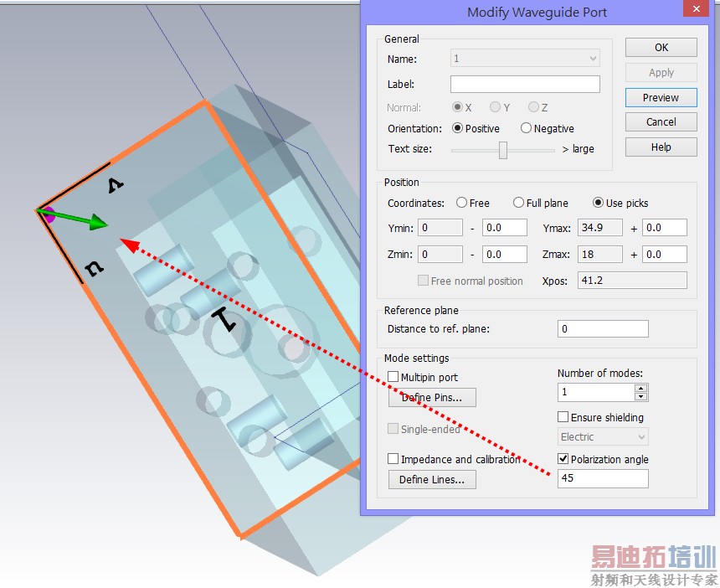Open the Electric shielding dropdown
The width and height of the screenshot is (720, 588).
[603, 436]
